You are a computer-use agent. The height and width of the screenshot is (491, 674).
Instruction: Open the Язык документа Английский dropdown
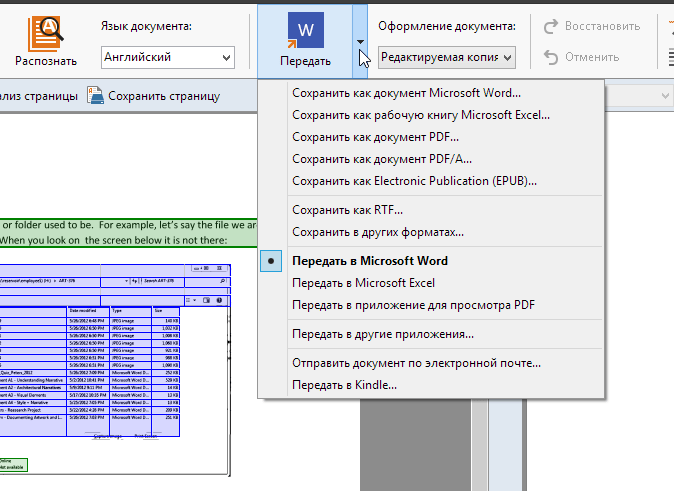168,57
